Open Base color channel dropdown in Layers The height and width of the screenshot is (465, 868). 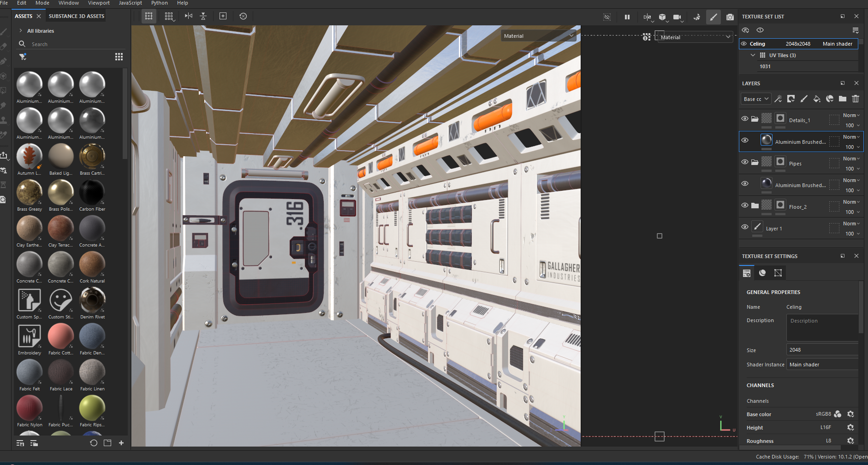[x=756, y=99]
